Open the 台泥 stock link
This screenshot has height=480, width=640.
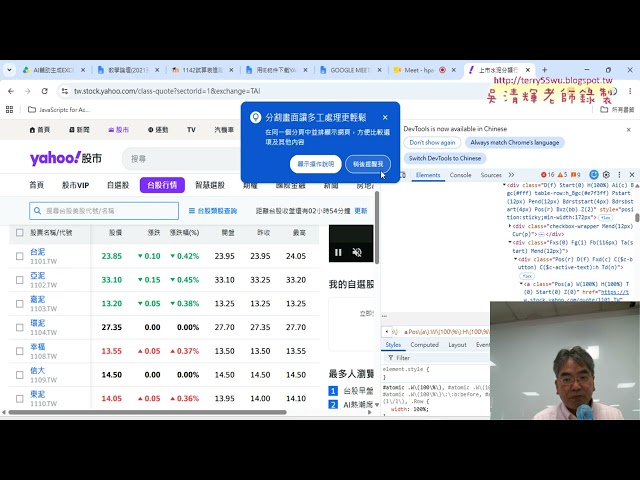pyautogui.click(x=38, y=252)
